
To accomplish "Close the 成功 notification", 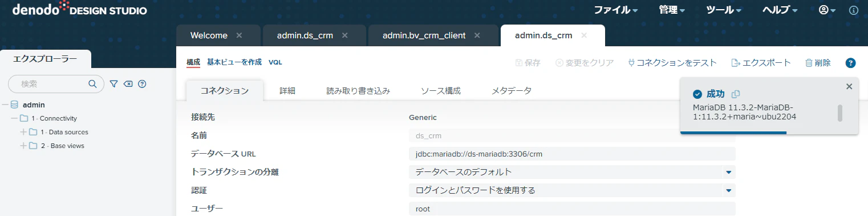I will [849, 86].
